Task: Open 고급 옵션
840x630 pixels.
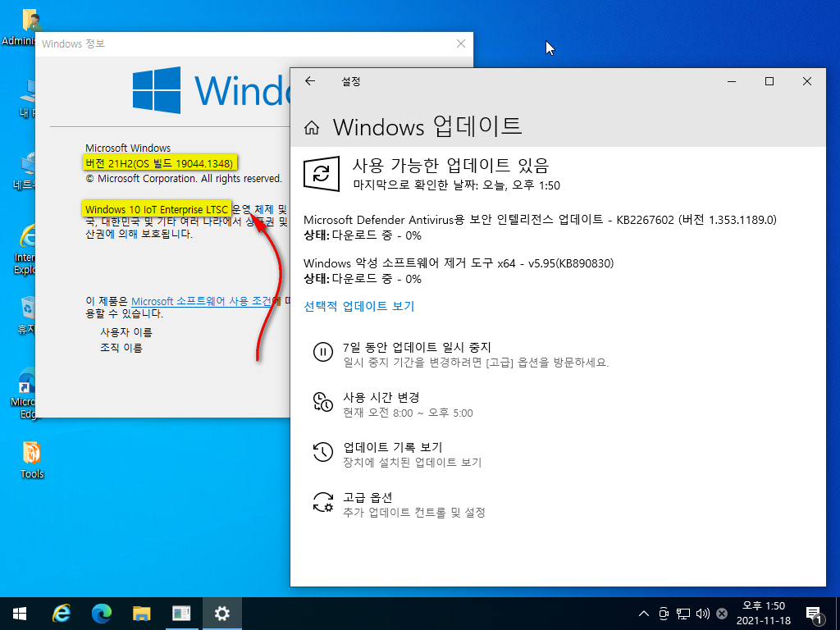Action: 367,497
